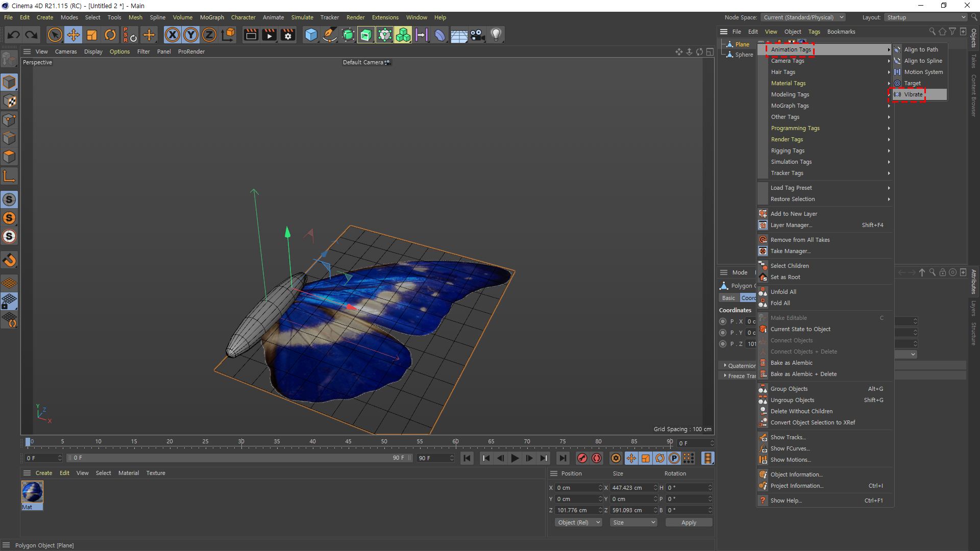Add a Cube primitive object

pos(311,35)
